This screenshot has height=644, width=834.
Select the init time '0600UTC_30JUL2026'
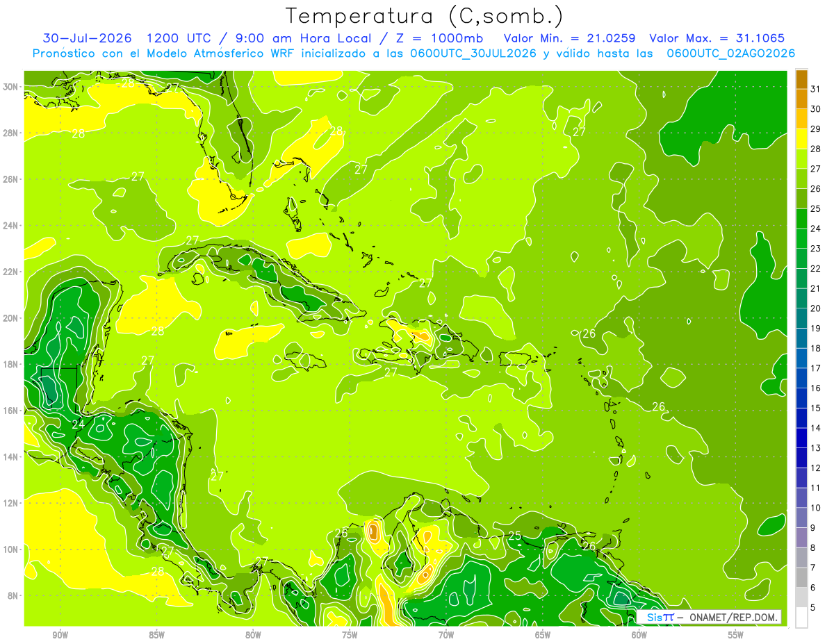(473, 53)
